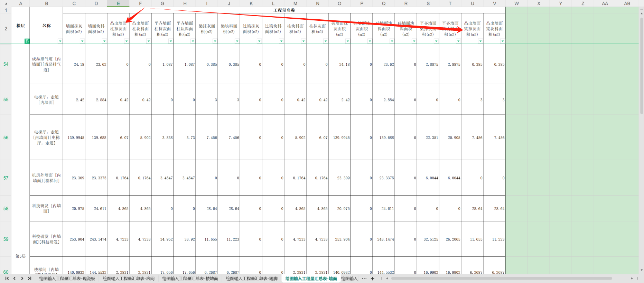Select column A header
Screen dimensions: 644x283
pyautogui.click(x=20, y=3)
